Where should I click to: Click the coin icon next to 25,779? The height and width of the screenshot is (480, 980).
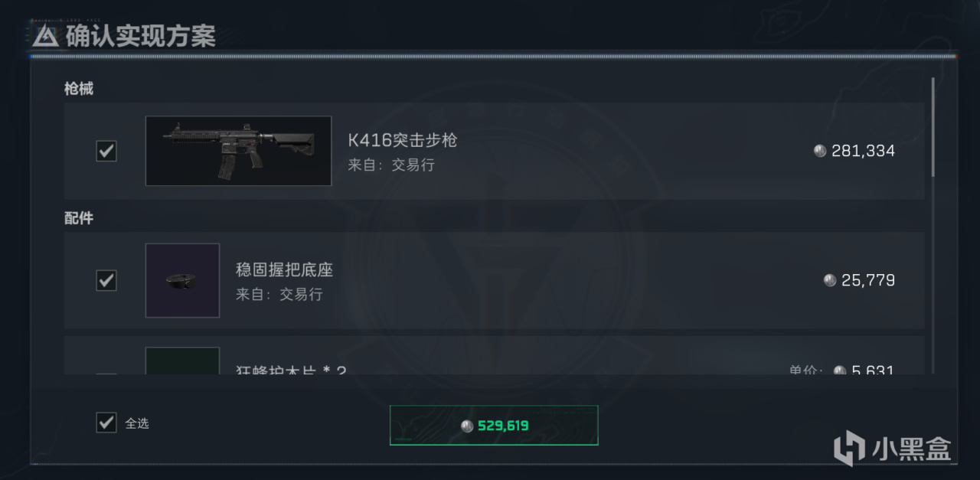point(830,280)
